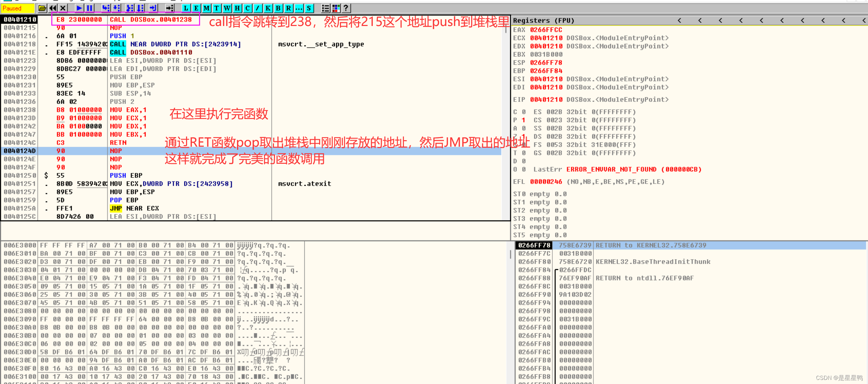This screenshot has width=868, height=384.
Task: Click the Registers (FPU) header bar
Action: click(689, 21)
